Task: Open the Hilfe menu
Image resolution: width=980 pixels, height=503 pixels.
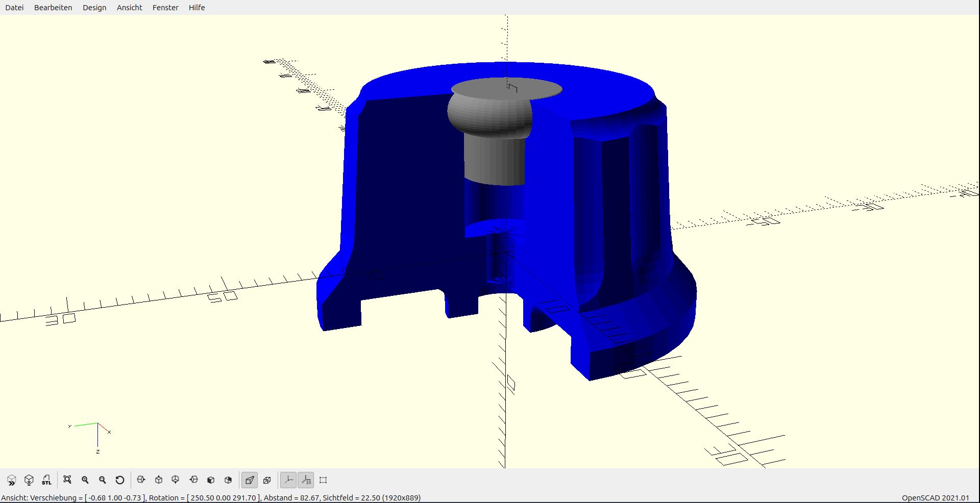Action: click(197, 8)
